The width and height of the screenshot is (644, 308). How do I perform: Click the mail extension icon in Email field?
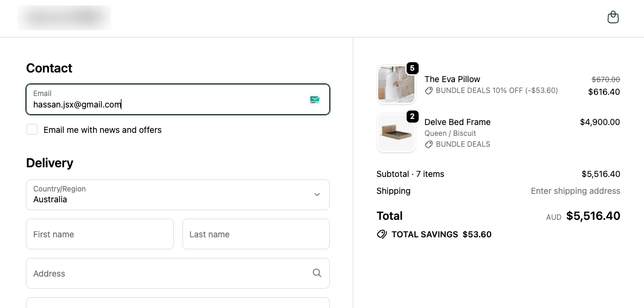tap(315, 100)
